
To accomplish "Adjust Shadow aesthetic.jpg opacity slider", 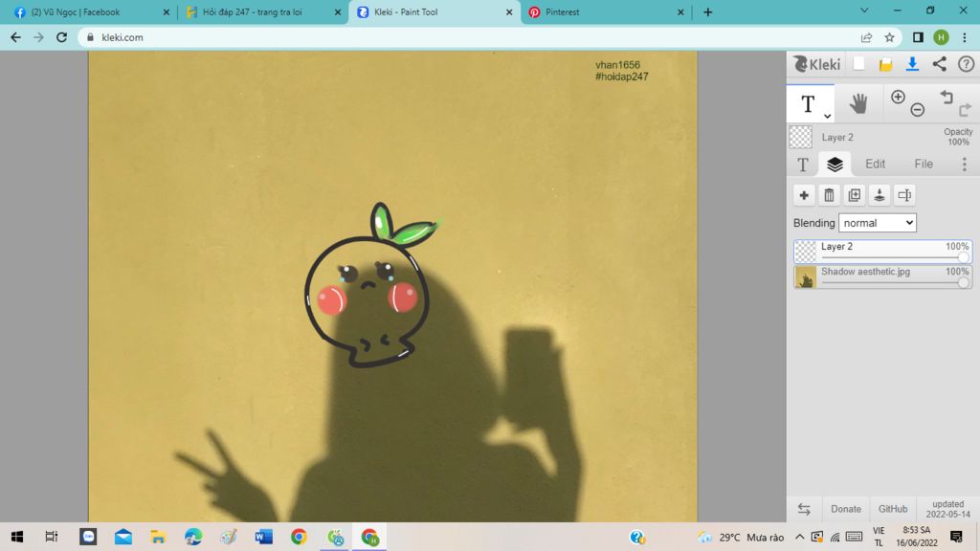I will [x=963, y=282].
